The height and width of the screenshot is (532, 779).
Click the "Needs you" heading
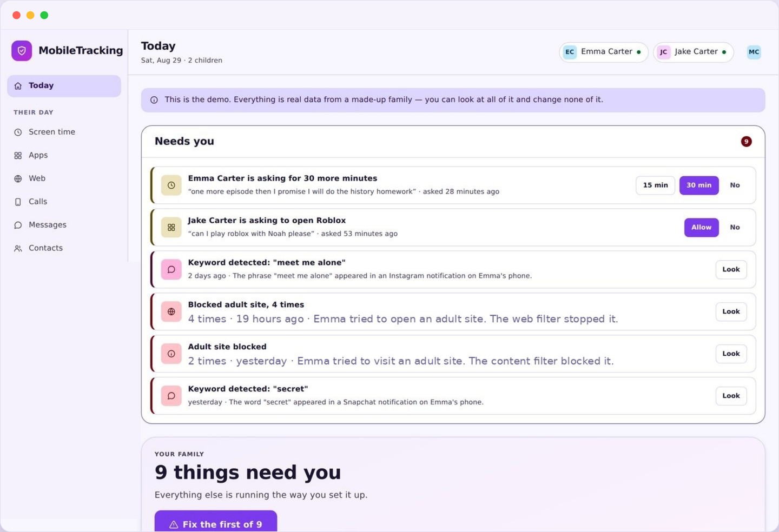tap(184, 142)
